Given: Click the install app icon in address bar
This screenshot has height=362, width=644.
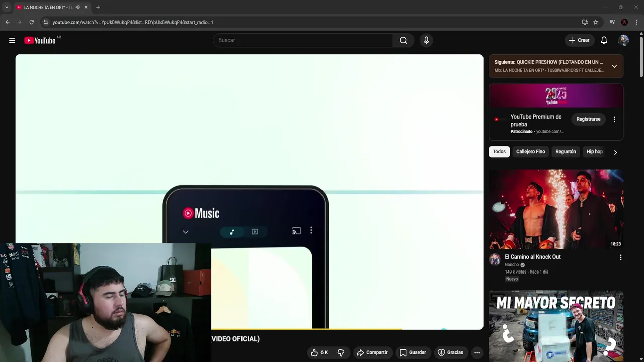Looking at the screenshot, I should click(x=585, y=22).
